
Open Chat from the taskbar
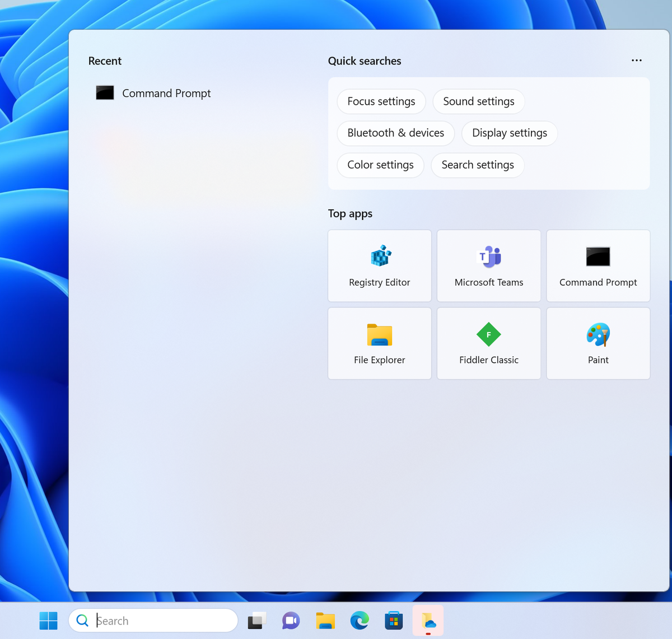pyautogui.click(x=291, y=621)
